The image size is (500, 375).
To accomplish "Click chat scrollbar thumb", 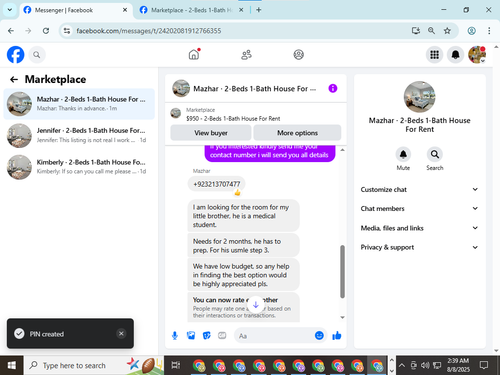I will pyautogui.click(x=342, y=271).
